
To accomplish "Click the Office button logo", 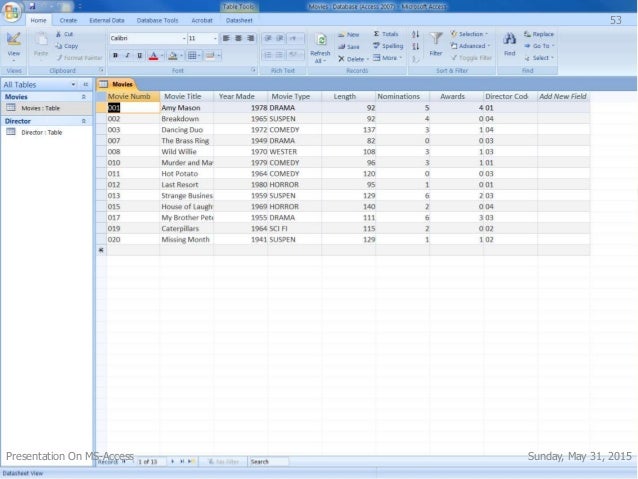I will (x=12, y=11).
